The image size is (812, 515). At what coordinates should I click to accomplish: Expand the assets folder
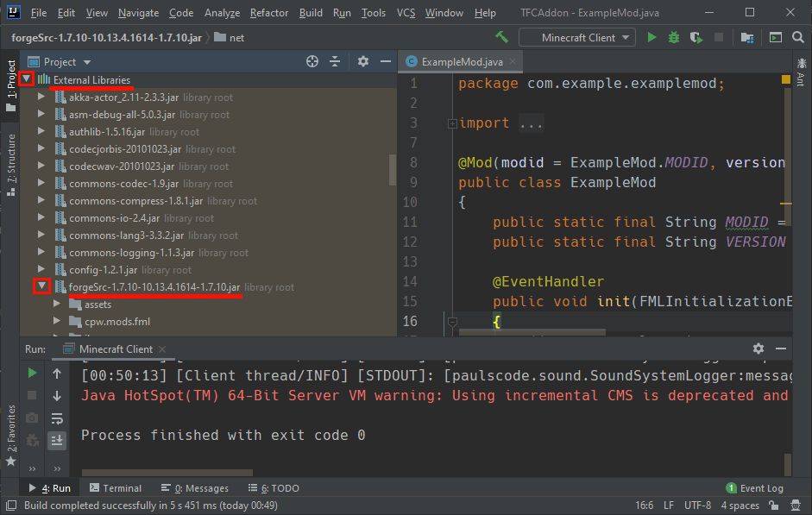point(57,305)
